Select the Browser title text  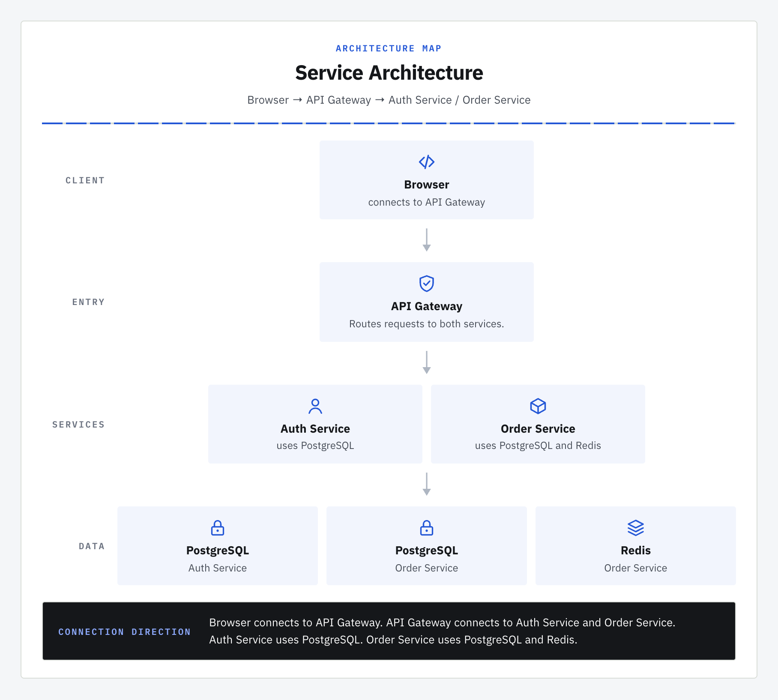(x=427, y=185)
